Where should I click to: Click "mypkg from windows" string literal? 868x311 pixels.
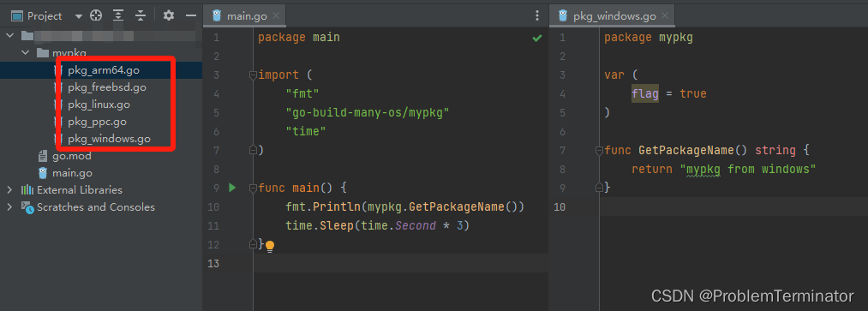(x=748, y=169)
